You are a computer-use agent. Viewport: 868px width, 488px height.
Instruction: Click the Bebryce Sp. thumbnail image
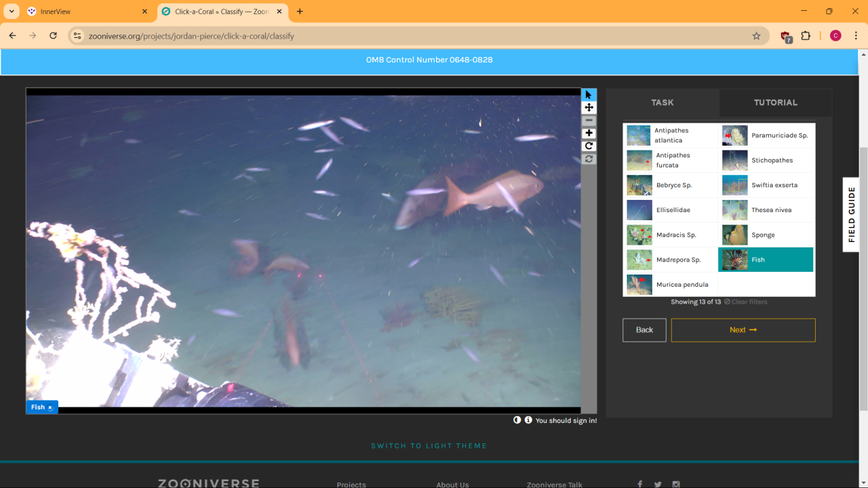(x=639, y=185)
